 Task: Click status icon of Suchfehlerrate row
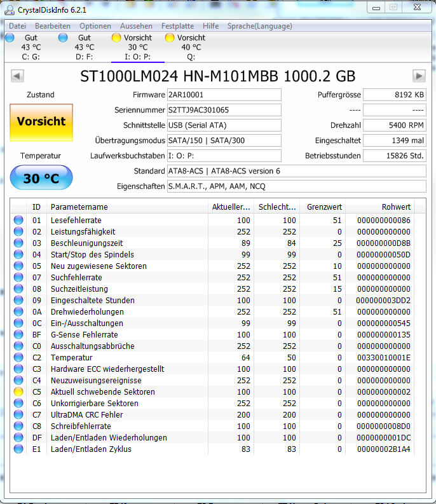click(x=18, y=277)
